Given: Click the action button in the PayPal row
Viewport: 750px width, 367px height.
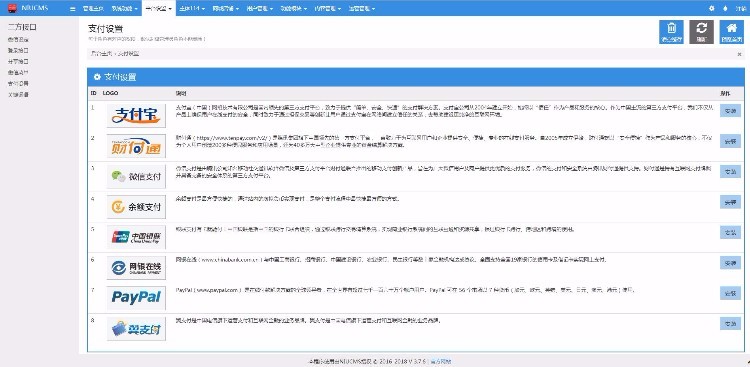Looking at the screenshot, I should 730,293.
